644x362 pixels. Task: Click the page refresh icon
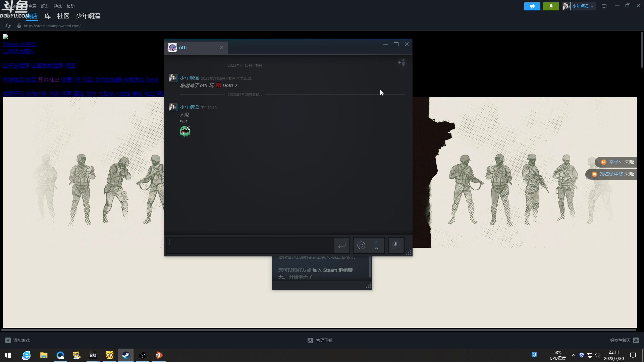coord(8,26)
